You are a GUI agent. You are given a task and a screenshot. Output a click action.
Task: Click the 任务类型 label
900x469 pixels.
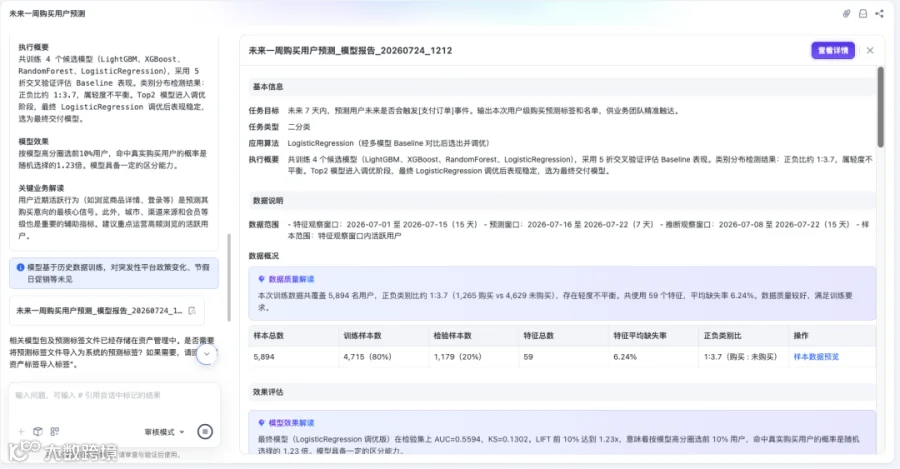[x=263, y=127]
